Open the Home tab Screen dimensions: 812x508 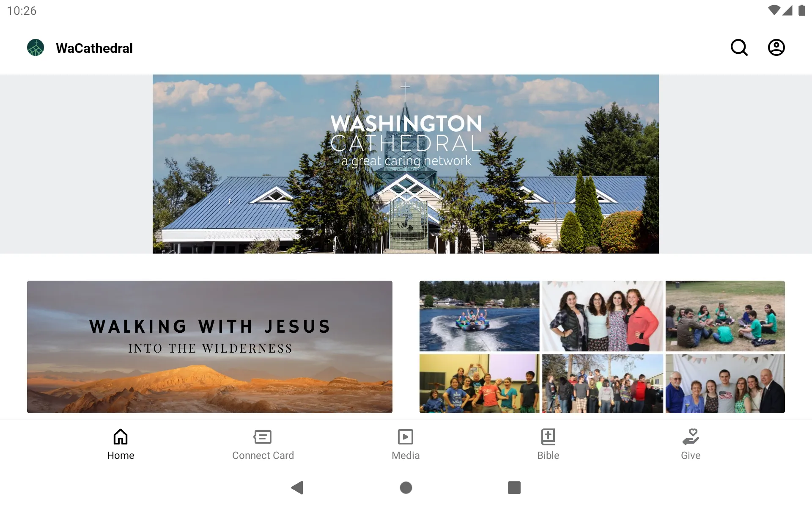click(120, 444)
